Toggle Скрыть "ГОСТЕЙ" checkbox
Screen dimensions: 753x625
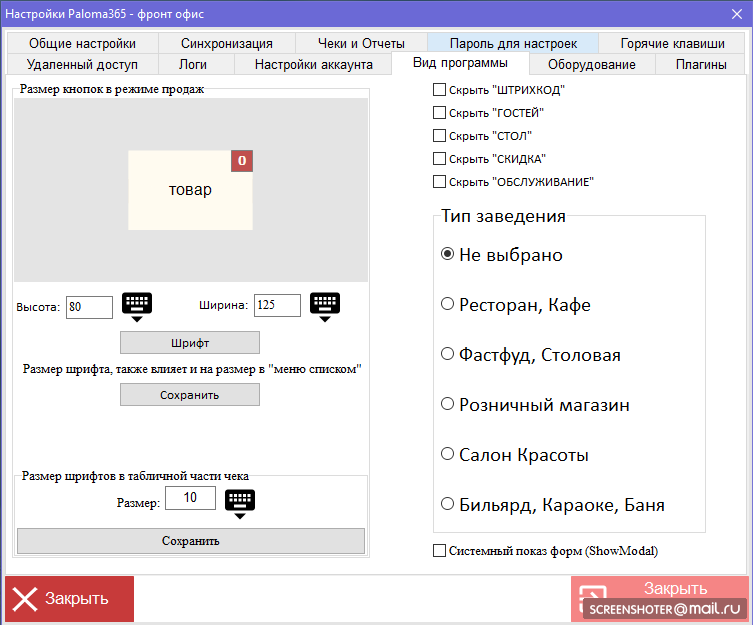pyautogui.click(x=439, y=113)
